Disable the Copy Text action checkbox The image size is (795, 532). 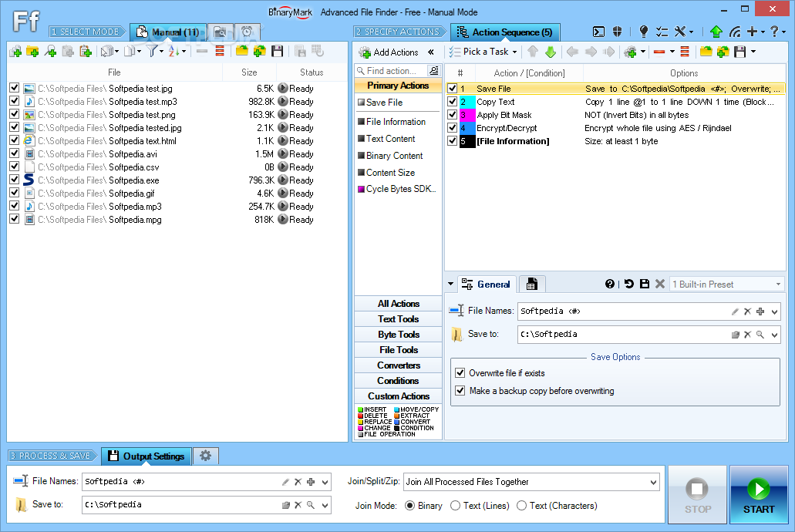point(453,102)
